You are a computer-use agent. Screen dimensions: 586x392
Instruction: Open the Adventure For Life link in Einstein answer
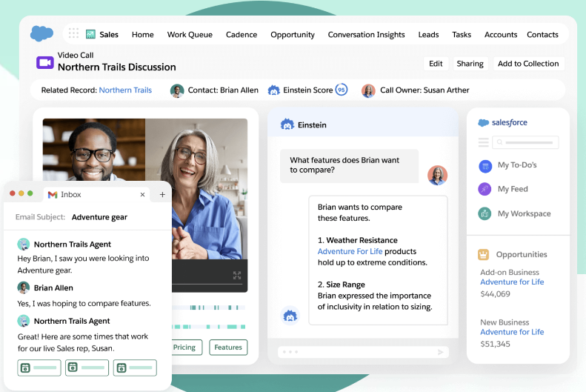tap(350, 251)
